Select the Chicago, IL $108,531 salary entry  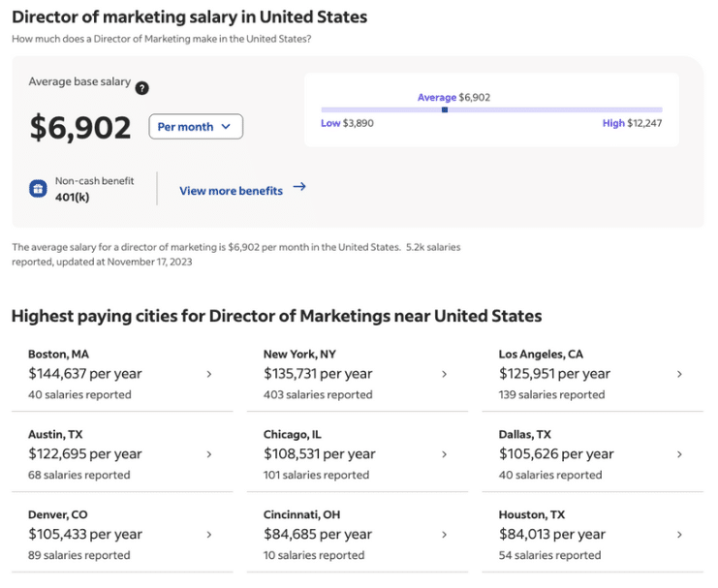point(358,454)
